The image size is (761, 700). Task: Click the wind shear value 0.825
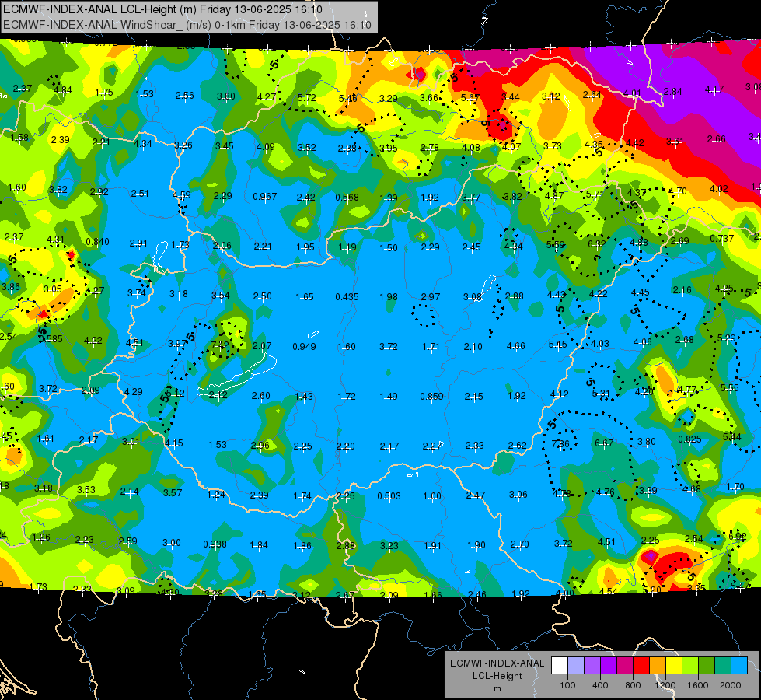coord(689,439)
